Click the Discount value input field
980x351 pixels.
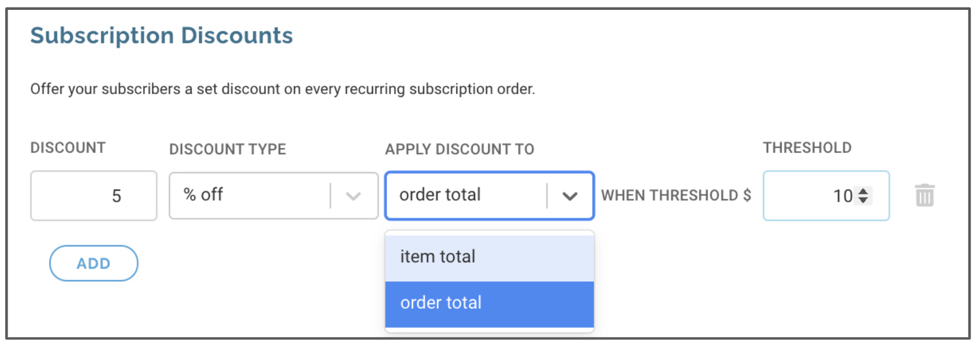(93, 195)
